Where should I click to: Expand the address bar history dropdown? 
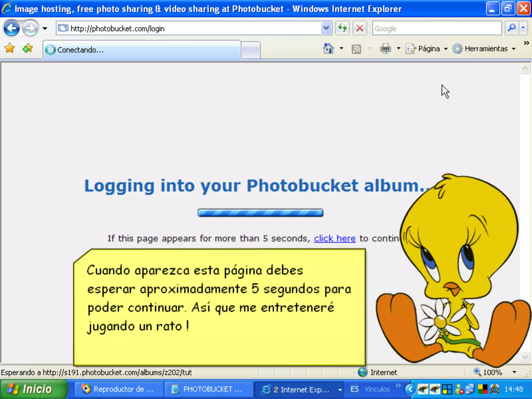(x=326, y=28)
